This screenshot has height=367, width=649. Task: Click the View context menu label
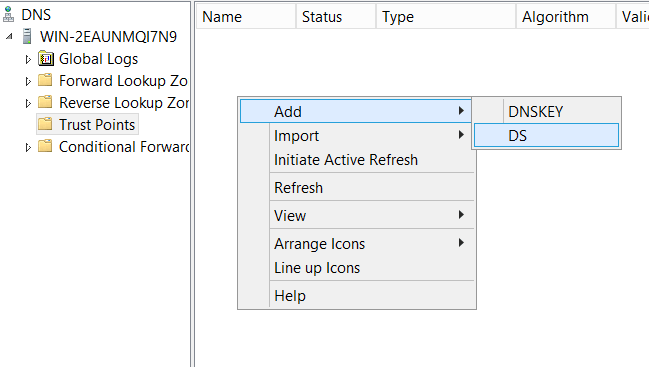pos(290,216)
